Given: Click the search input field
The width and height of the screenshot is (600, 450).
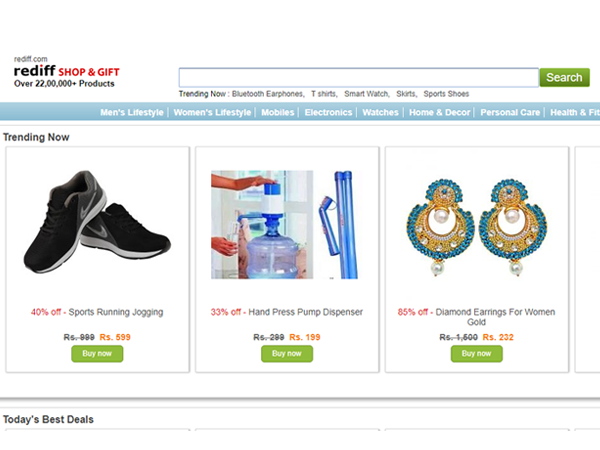Looking at the screenshot, I should tap(359, 78).
